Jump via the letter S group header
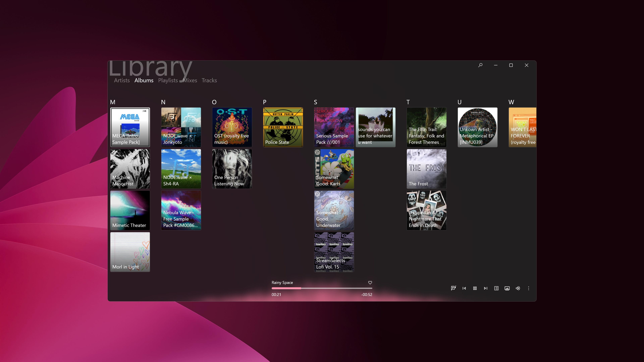The image size is (644, 362). [x=315, y=102]
